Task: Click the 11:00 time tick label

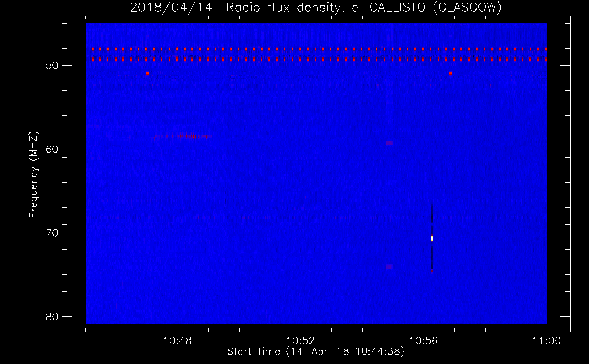Action: [x=546, y=341]
